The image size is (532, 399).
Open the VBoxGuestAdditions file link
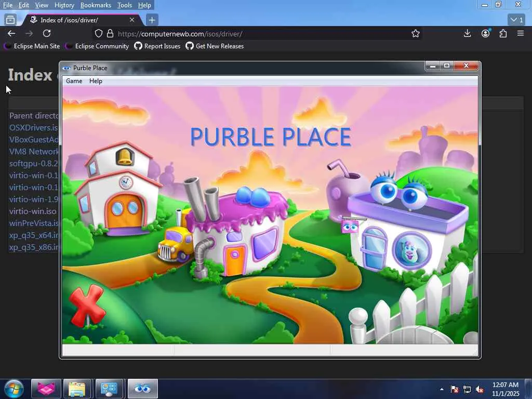point(34,139)
